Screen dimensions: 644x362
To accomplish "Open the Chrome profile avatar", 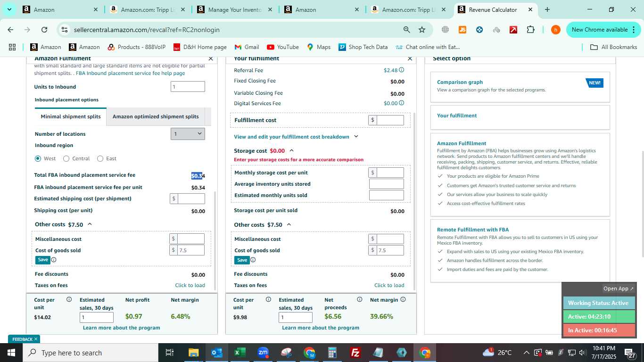I will (556, 30).
